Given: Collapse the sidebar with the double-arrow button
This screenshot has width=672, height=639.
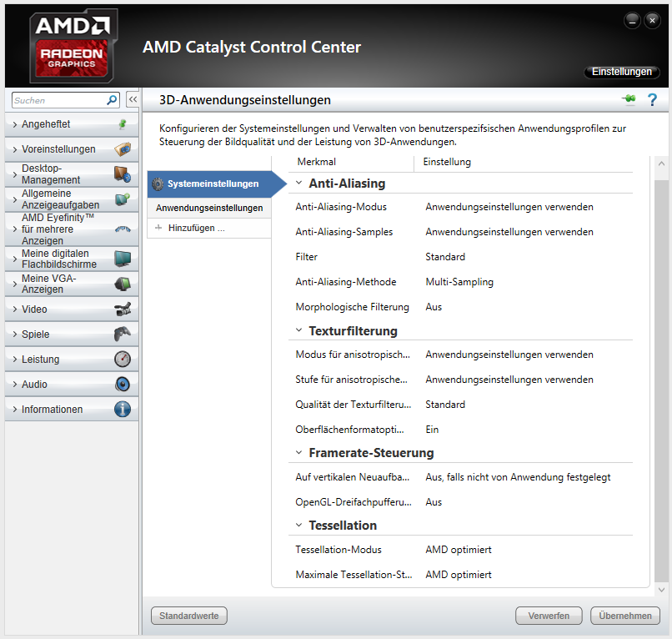Looking at the screenshot, I should click(x=133, y=100).
